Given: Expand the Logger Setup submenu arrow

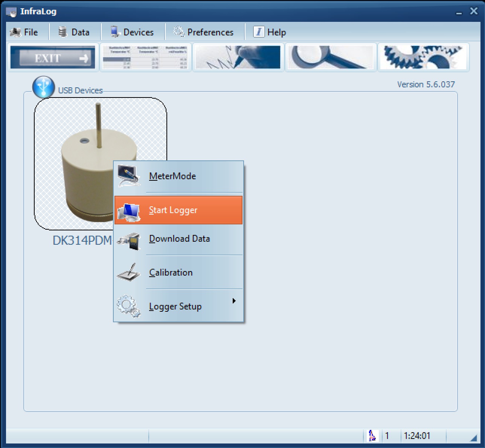Looking at the screenshot, I should [234, 301].
